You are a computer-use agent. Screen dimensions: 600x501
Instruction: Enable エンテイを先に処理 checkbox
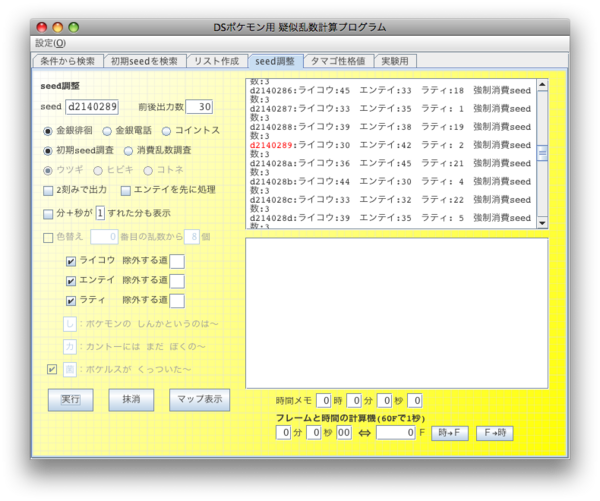click(126, 191)
